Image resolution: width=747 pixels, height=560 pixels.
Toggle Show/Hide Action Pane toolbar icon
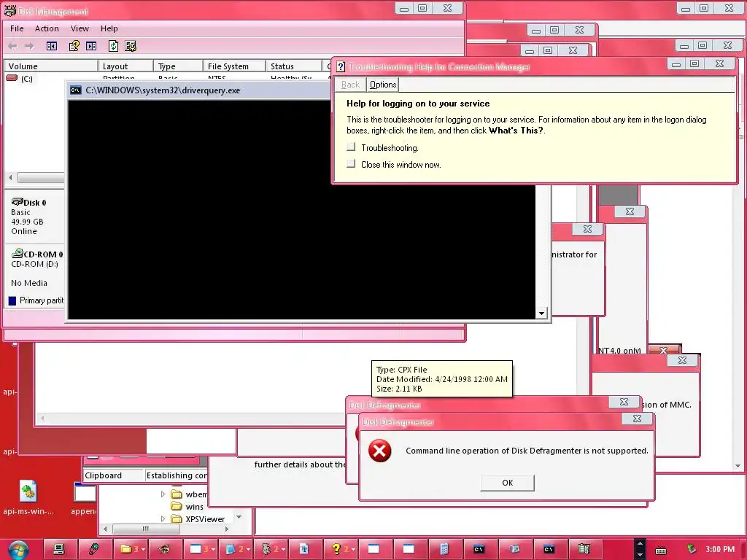pos(91,46)
